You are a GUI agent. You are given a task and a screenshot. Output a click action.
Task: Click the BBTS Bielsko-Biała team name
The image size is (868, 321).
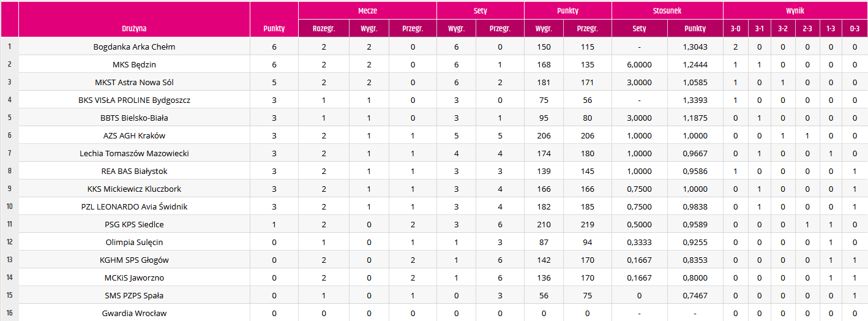pyautogui.click(x=134, y=118)
